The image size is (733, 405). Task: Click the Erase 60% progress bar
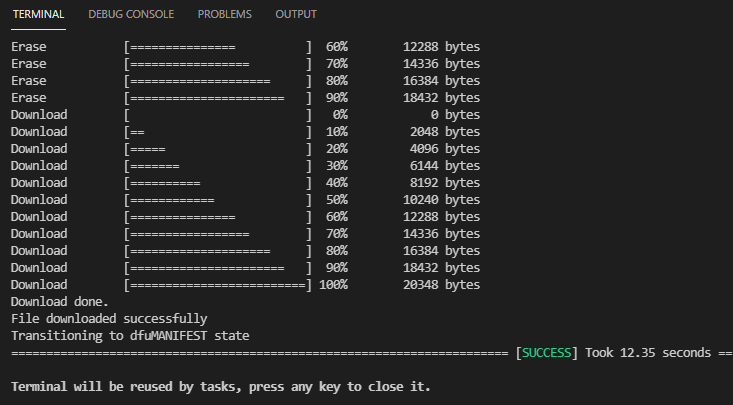[x=218, y=47]
